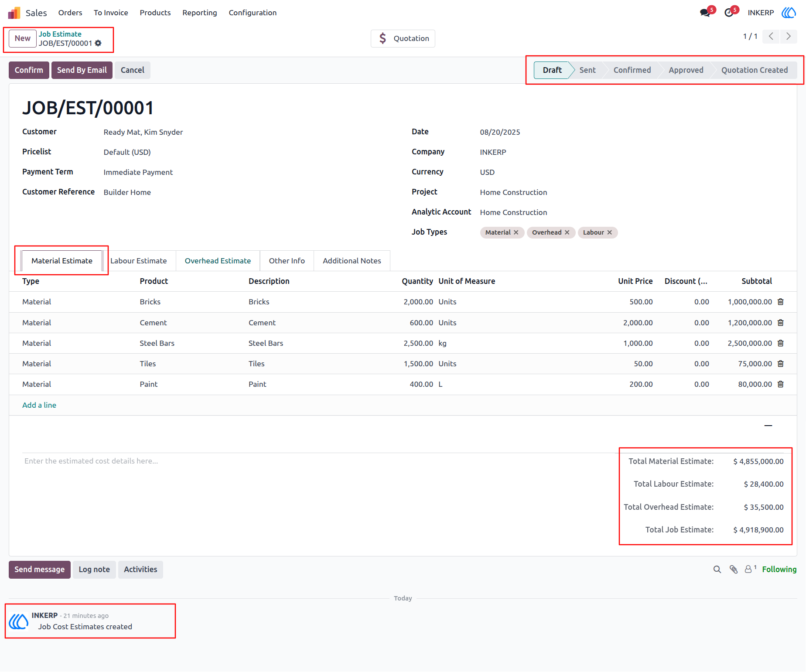Open the activities clock icon
The image size is (806, 672).
coord(728,13)
